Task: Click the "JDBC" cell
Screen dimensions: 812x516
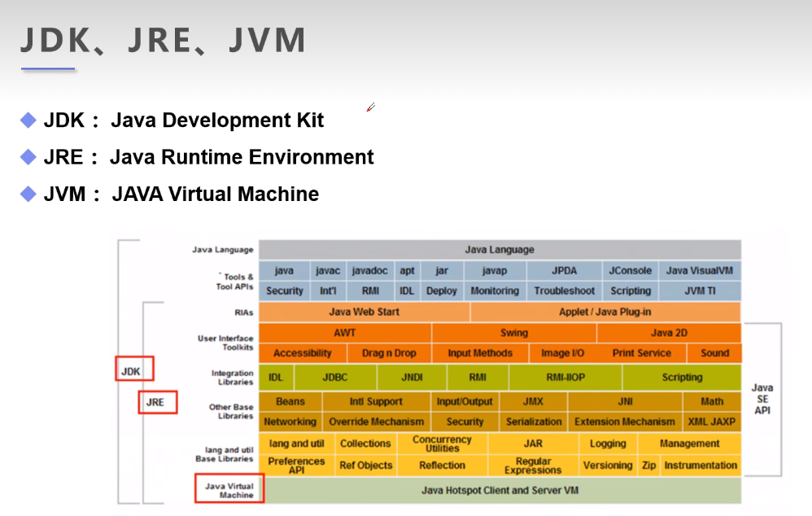Action: coord(335,377)
